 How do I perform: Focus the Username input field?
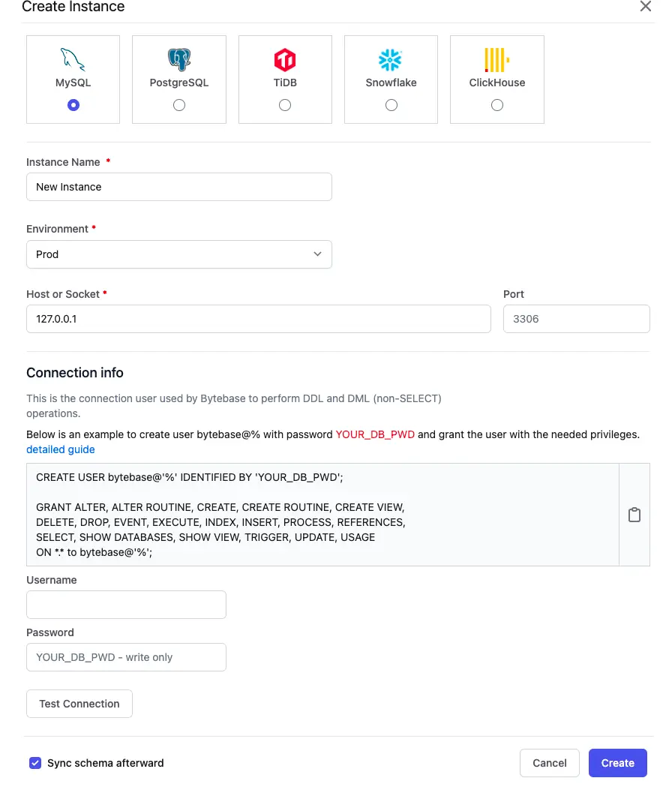pos(127,605)
